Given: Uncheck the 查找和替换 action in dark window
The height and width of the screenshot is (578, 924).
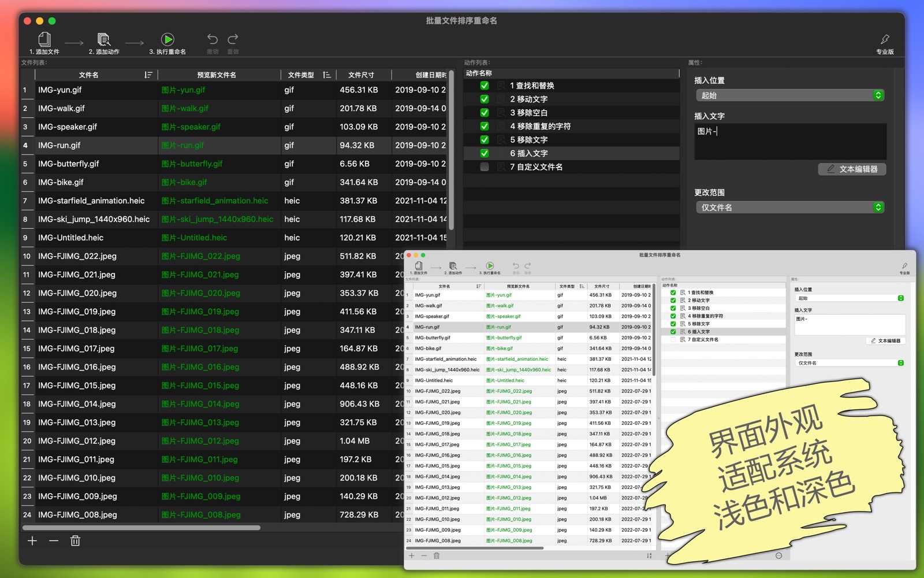Looking at the screenshot, I should coord(485,86).
